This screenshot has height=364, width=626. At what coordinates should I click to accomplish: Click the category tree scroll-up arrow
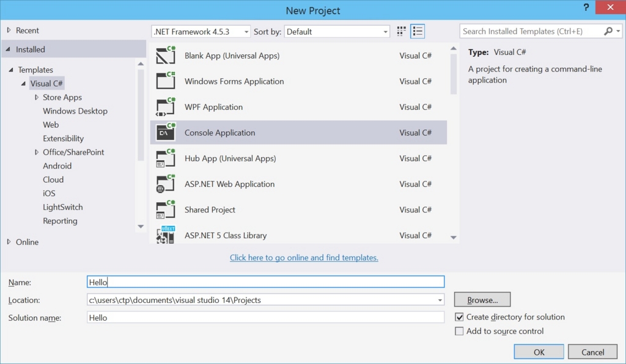(141, 64)
